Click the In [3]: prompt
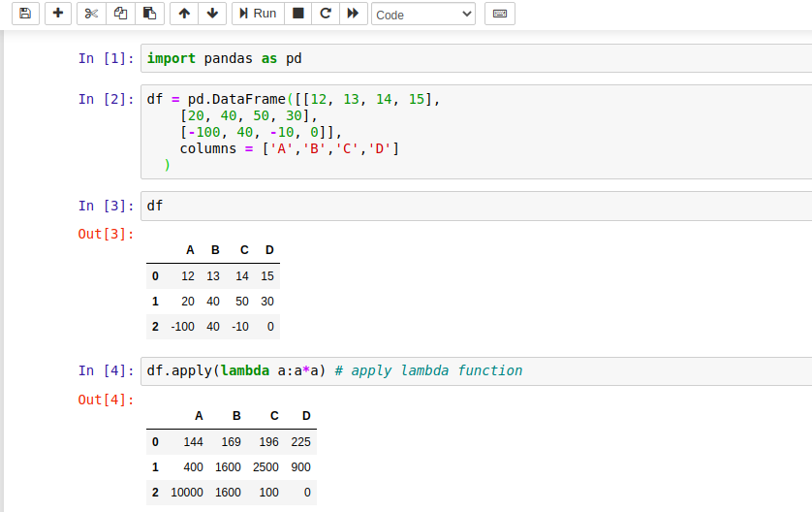 [x=107, y=206]
